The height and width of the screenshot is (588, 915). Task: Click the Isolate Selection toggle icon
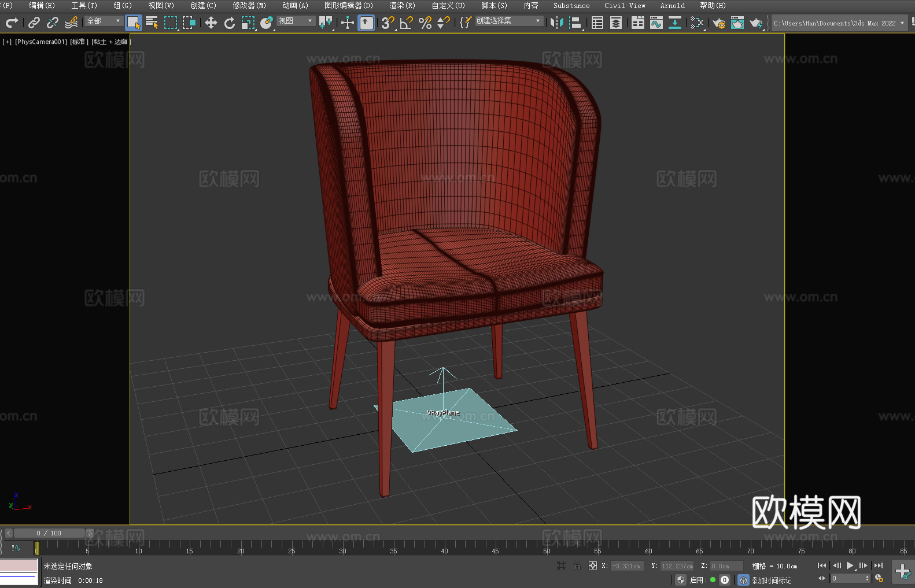562,565
